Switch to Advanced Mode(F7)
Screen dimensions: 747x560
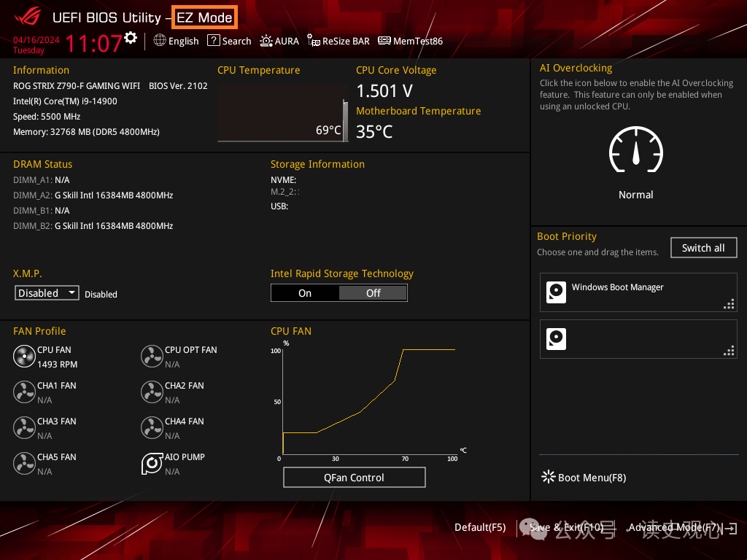click(x=674, y=527)
